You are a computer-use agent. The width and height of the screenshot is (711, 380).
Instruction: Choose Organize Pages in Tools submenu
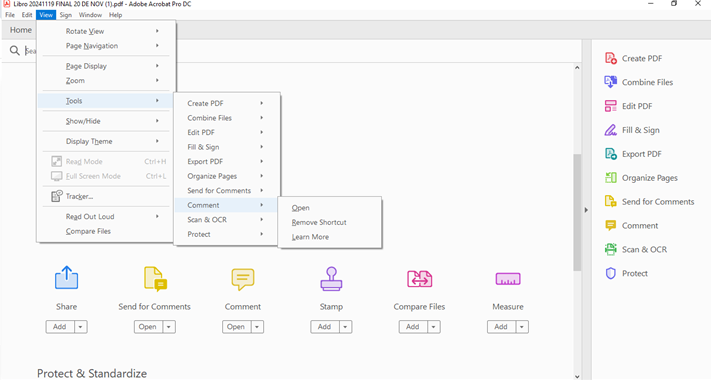tap(227, 176)
